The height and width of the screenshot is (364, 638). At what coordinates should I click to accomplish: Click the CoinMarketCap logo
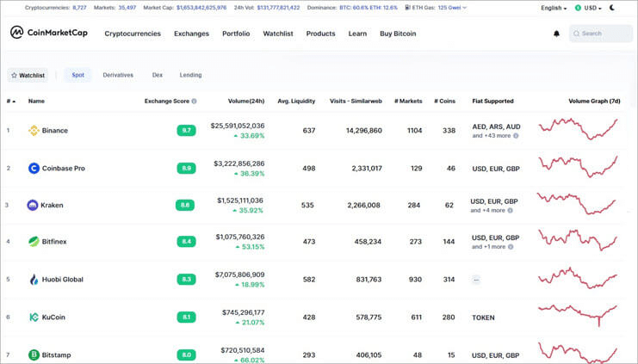pyautogui.click(x=49, y=33)
